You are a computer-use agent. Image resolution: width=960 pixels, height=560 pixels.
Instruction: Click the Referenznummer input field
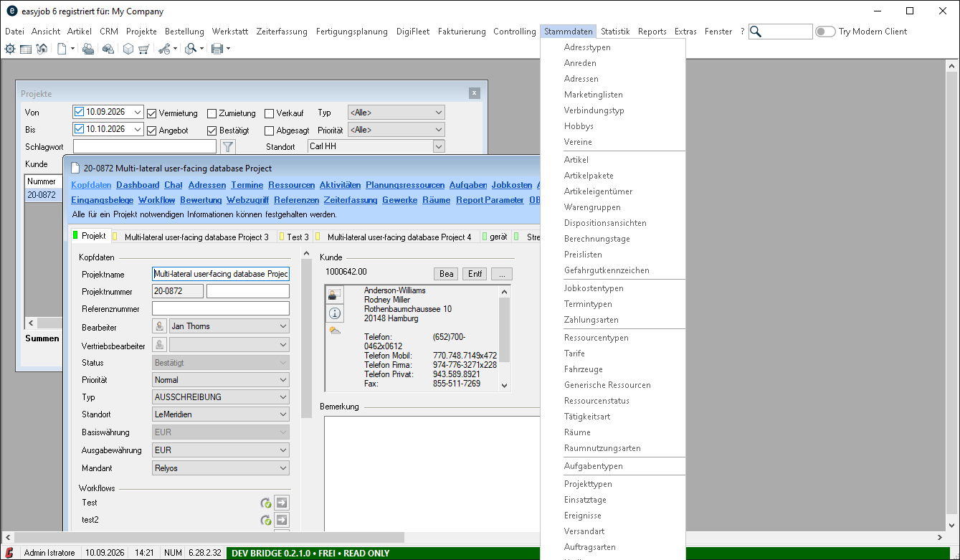click(x=222, y=308)
